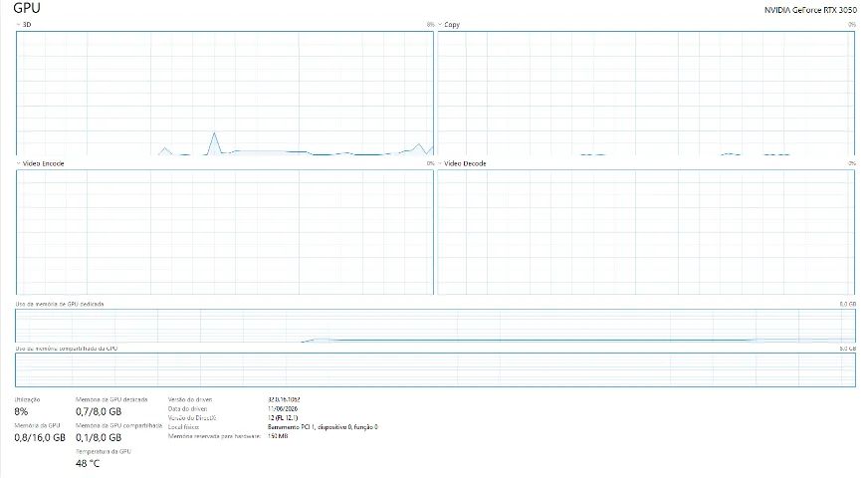Click the Video Decode usage graph
Screen dimensions: 868x478
646,232
